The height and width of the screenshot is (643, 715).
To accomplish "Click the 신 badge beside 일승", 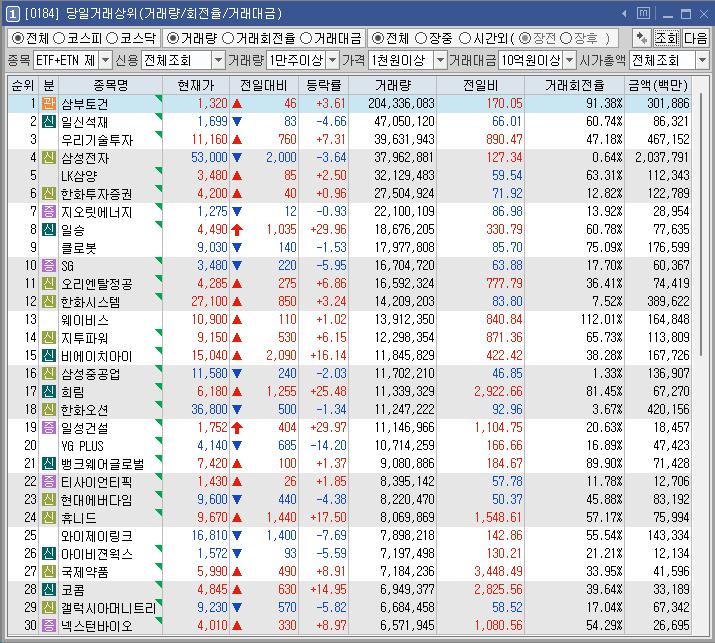I will pos(49,229).
